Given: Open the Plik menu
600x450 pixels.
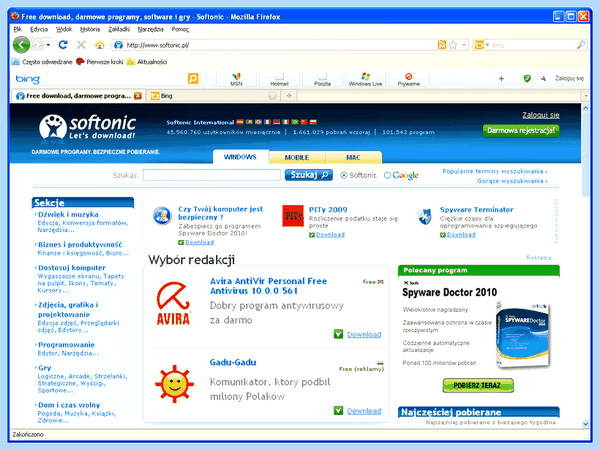Looking at the screenshot, I should (x=18, y=29).
